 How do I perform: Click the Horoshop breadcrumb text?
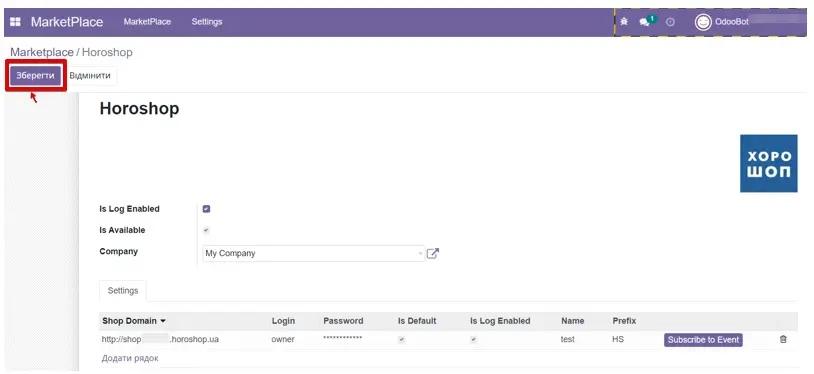click(107, 52)
